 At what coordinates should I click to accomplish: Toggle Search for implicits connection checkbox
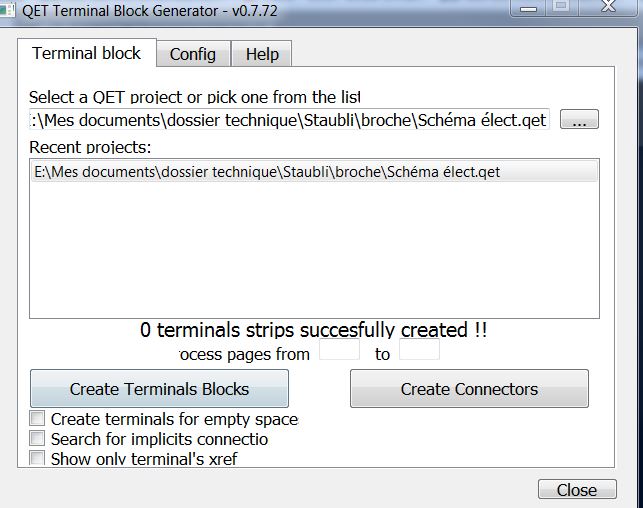click(38, 439)
